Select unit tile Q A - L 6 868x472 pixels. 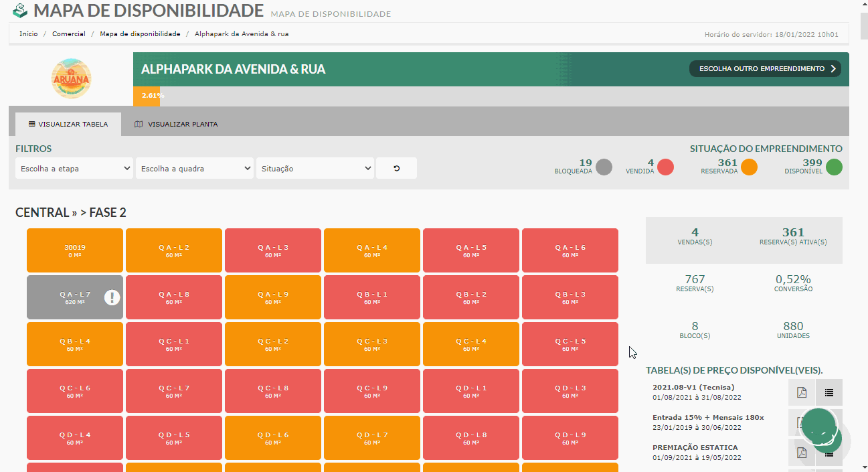(x=570, y=250)
